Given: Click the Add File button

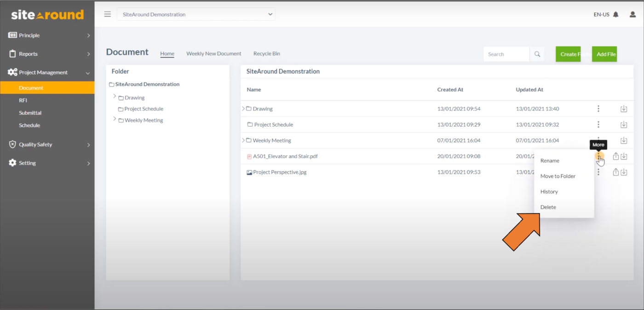Looking at the screenshot, I should [604, 54].
